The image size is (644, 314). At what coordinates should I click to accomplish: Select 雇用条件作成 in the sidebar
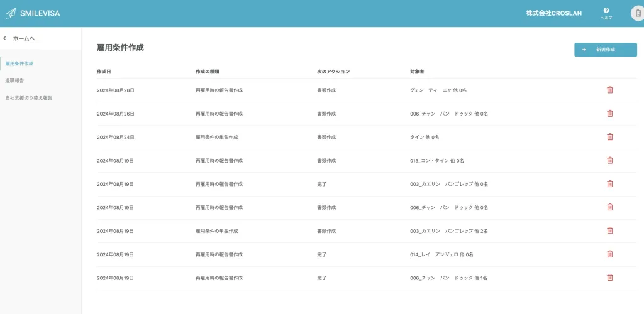click(19, 63)
